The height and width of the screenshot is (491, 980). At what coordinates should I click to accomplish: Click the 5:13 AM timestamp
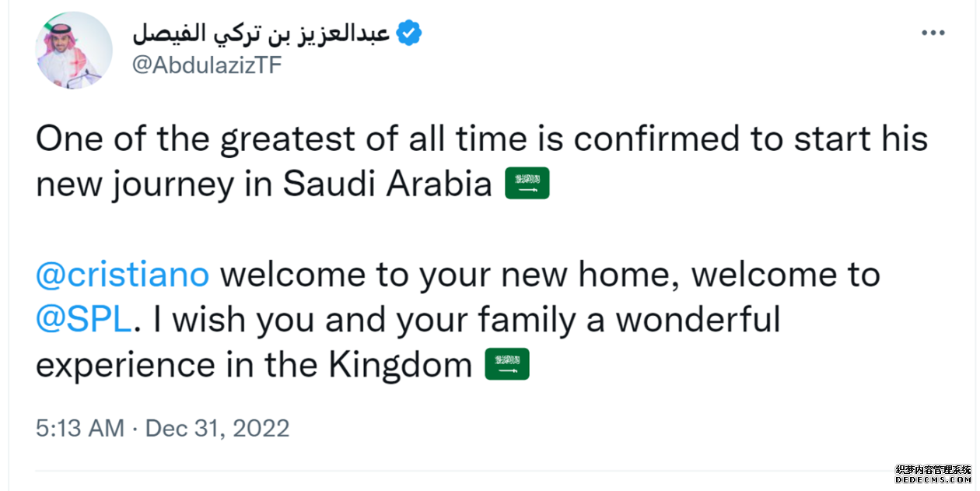coord(80,427)
